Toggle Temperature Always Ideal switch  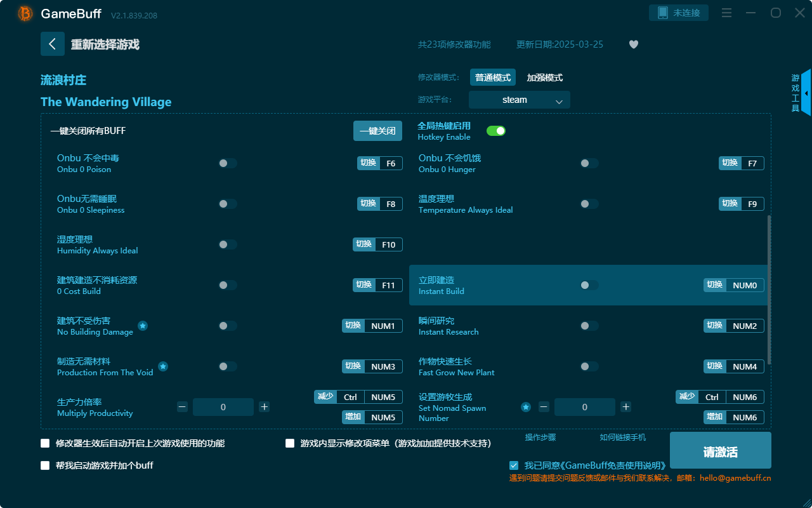pyautogui.click(x=589, y=204)
